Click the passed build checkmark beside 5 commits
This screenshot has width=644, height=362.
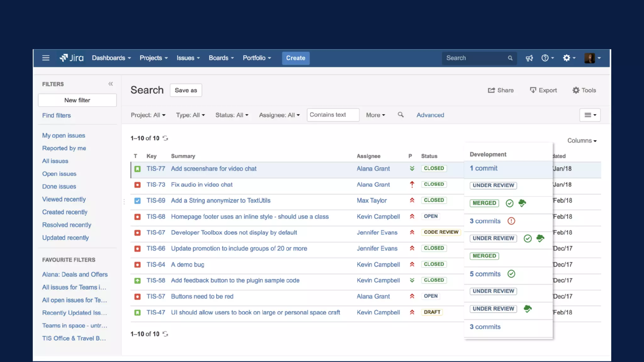(x=511, y=274)
